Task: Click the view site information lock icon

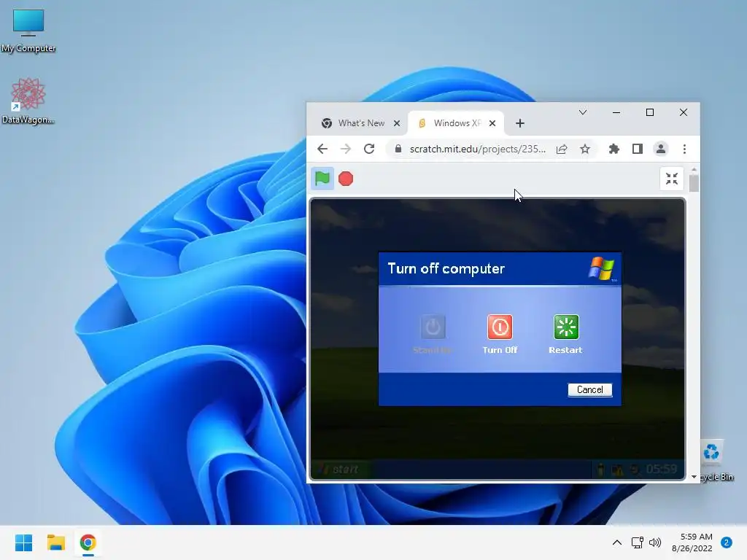Action: [x=398, y=149]
